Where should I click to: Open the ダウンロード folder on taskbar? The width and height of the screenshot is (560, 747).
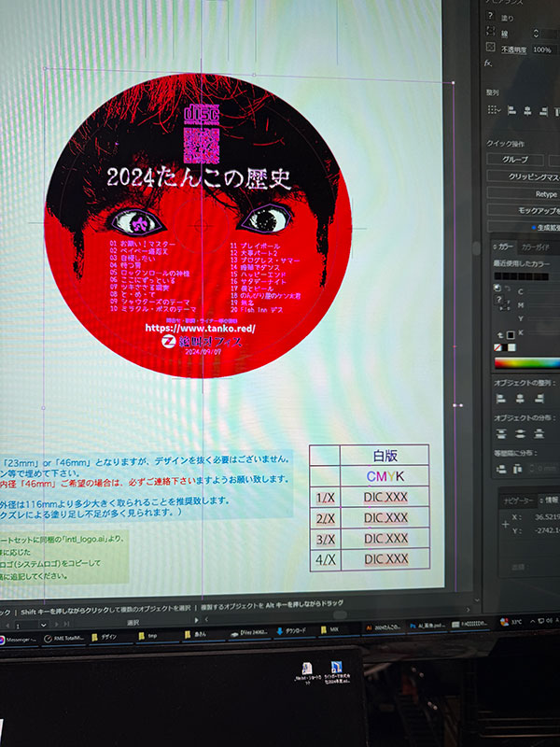click(x=295, y=631)
